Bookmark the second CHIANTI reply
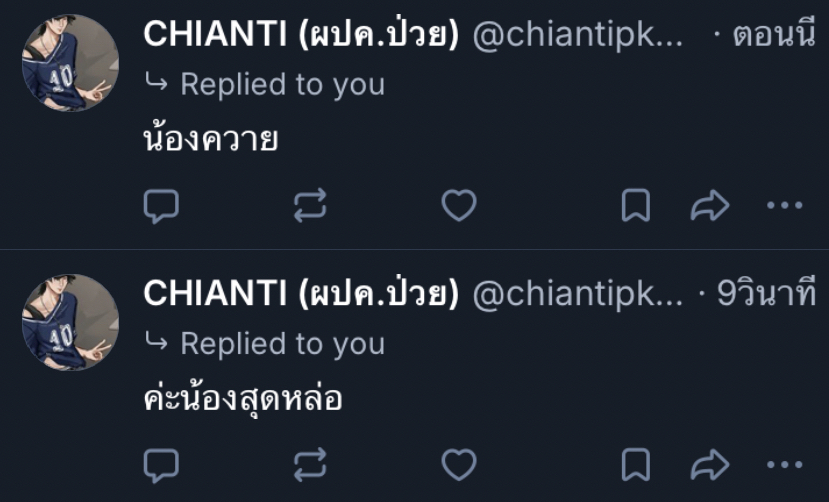Image resolution: width=829 pixels, height=502 pixels. (636, 464)
